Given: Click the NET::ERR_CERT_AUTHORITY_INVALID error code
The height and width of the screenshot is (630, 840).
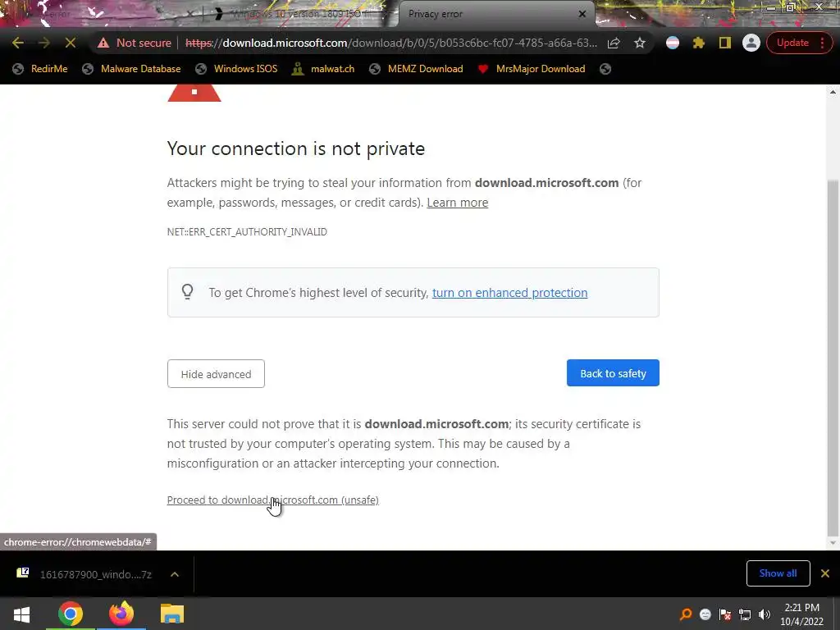Looking at the screenshot, I should pos(247,232).
